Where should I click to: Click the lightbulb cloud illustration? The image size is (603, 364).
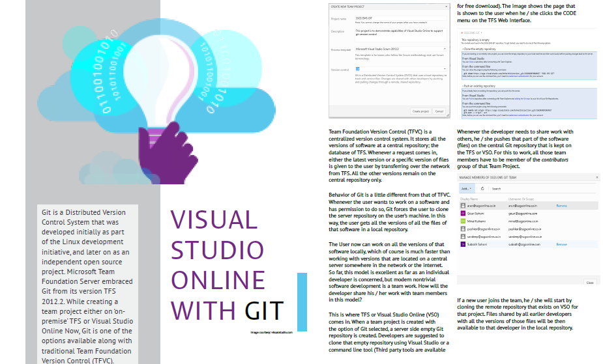pyautogui.click(x=156, y=100)
